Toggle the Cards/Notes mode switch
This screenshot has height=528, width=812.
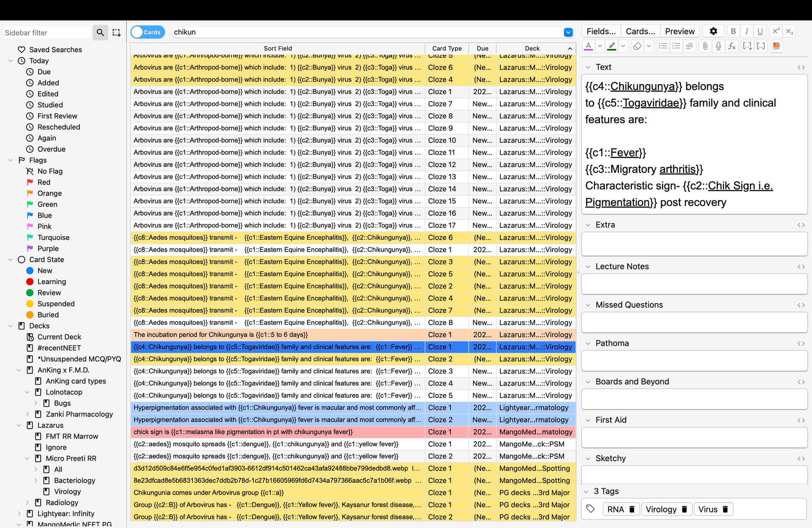pyautogui.click(x=147, y=32)
